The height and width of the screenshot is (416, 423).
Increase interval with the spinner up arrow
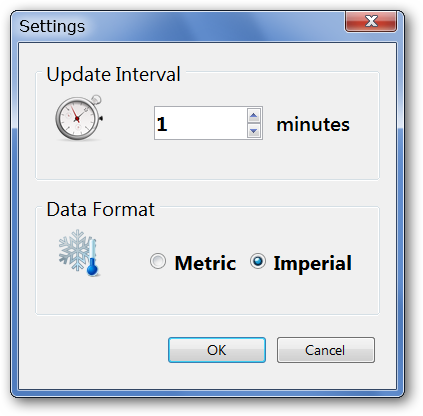click(254, 116)
